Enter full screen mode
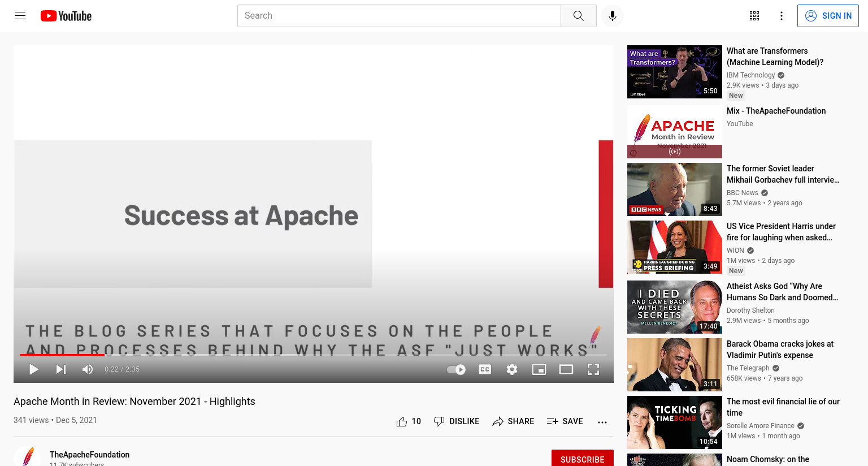This screenshot has width=868, height=466. pyautogui.click(x=593, y=369)
